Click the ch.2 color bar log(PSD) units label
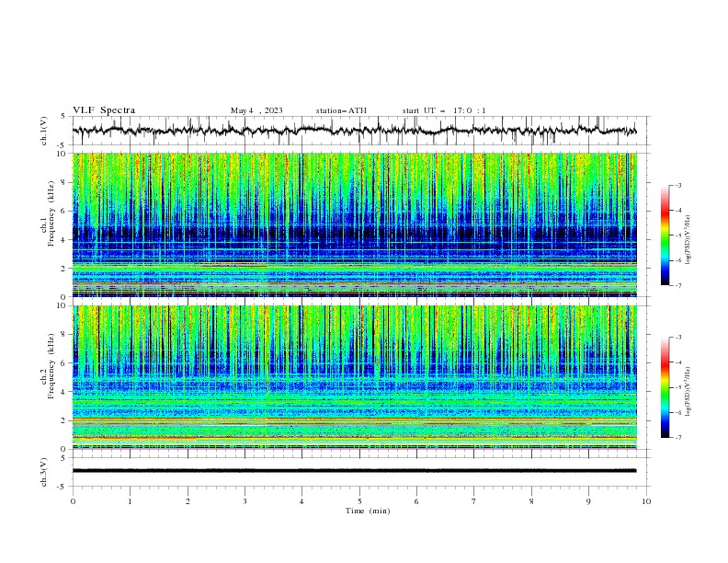The height and width of the screenshot is (563, 728). tap(688, 391)
